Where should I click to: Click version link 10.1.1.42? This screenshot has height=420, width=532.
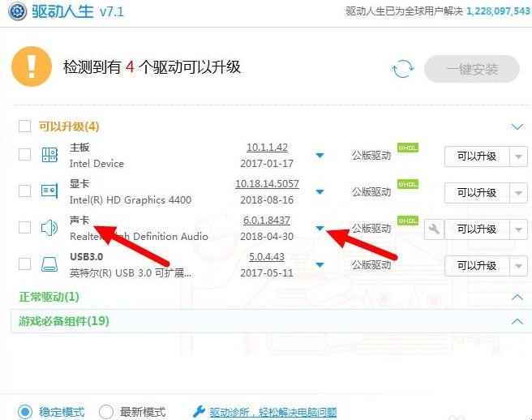(267, 148)
